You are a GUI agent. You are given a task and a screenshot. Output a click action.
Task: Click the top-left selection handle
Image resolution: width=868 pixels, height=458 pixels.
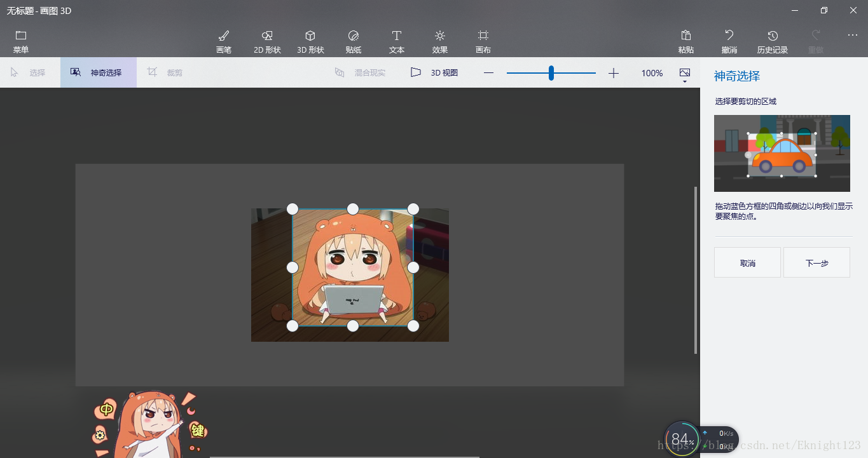[293, 209]
